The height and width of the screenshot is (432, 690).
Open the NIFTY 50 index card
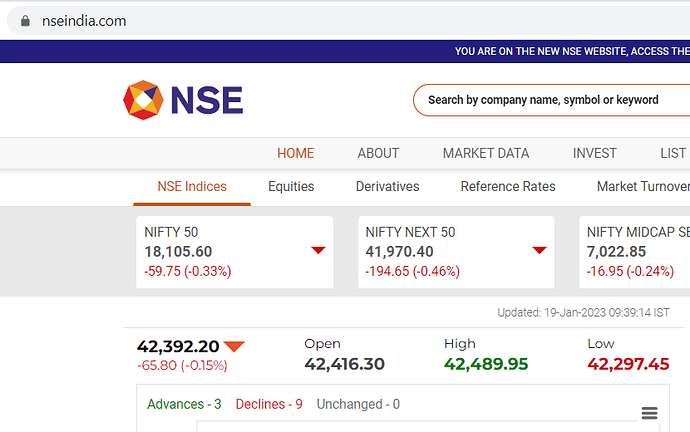(x=235, y=252)
